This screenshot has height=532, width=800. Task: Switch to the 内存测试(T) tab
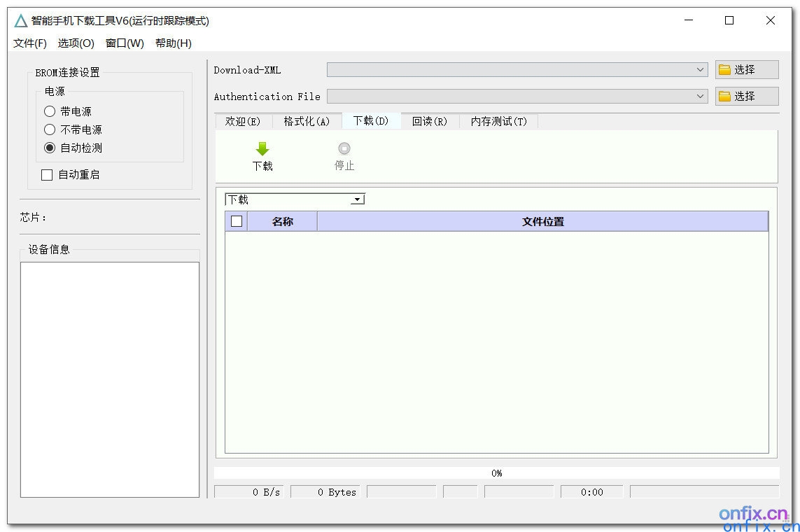click(x=498, y=120)
